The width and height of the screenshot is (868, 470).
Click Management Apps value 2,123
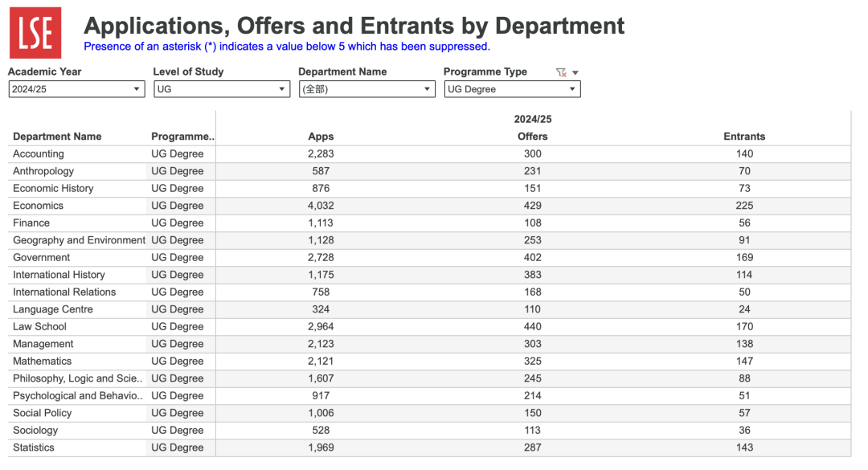pos(321,344)
